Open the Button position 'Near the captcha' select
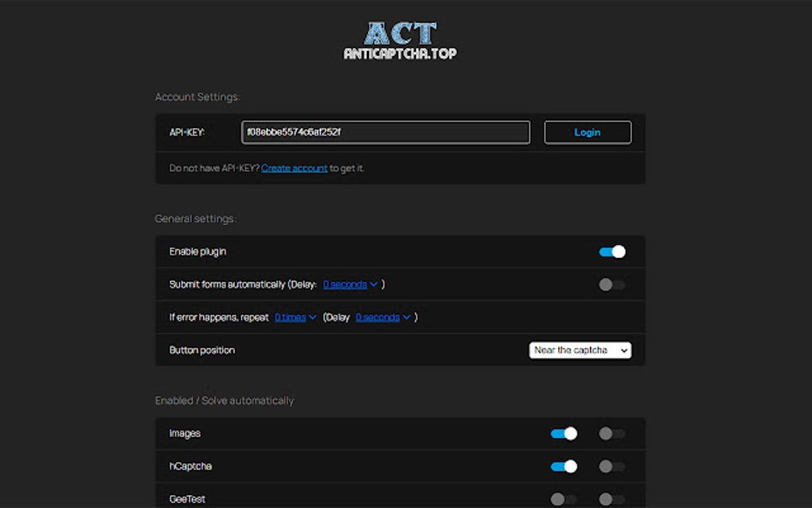This screenshot has width=812, height=508. tap(580, 350)
